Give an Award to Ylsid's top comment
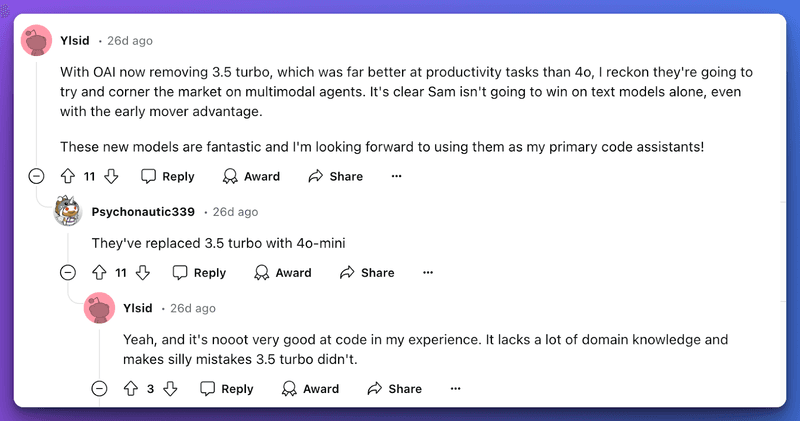The image size is (800, 421). (252, 176)
